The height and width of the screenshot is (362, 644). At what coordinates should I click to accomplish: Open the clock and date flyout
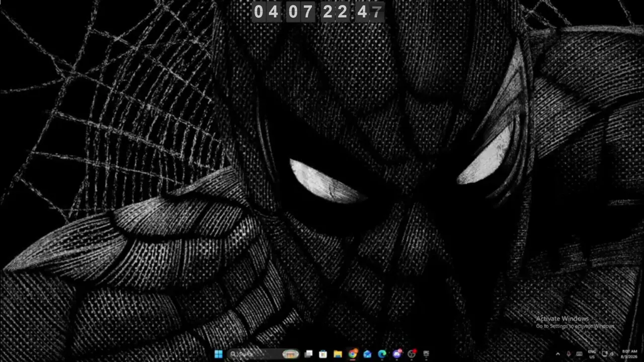click(629, 354)
